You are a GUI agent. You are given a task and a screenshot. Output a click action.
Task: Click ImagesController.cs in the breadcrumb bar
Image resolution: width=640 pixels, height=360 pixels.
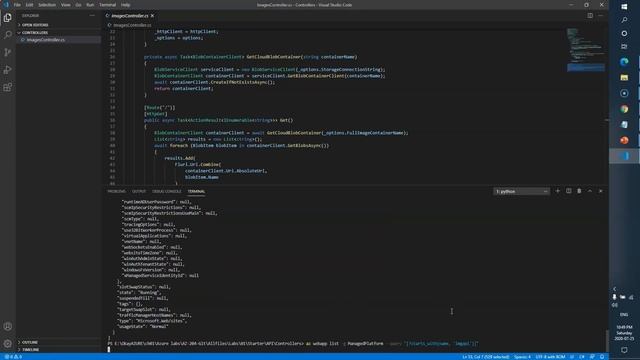(132, 25)
